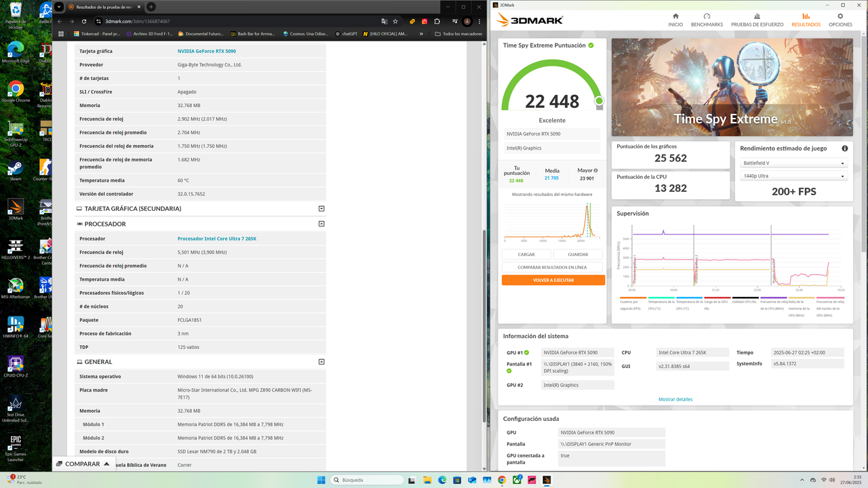Open 3DMark taskbar icon

547,480
